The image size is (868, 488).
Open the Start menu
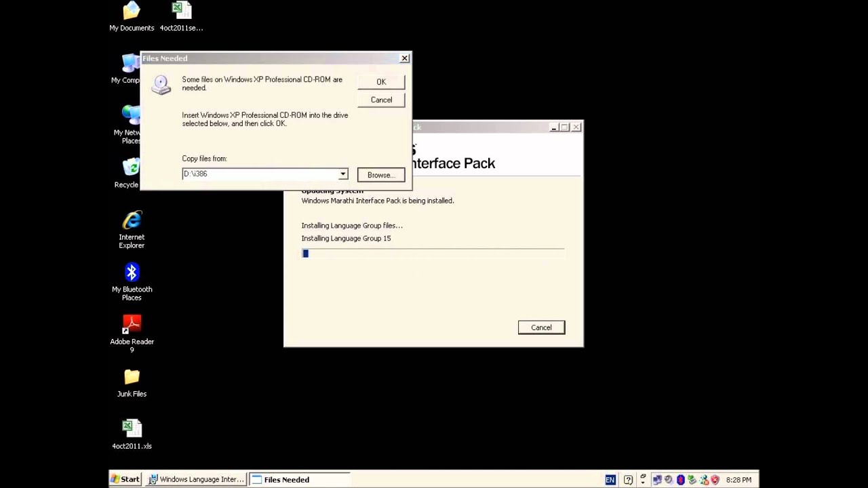point(125,479)
